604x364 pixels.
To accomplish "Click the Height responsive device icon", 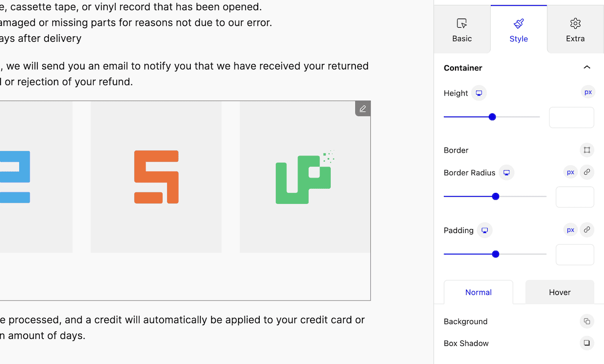I will click(479, 93).
